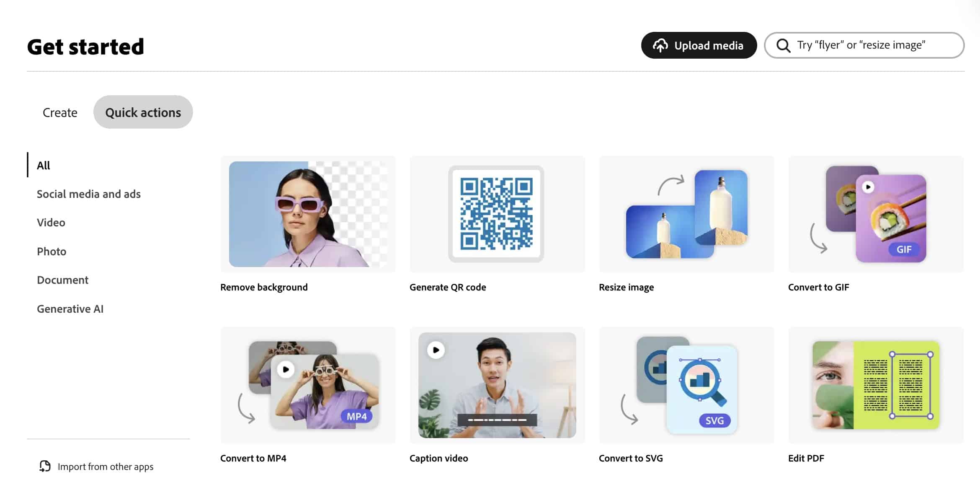This screenshot has width=980, height=493.
Task: Click the upload cloud icon
Action: tap(661, 45)
